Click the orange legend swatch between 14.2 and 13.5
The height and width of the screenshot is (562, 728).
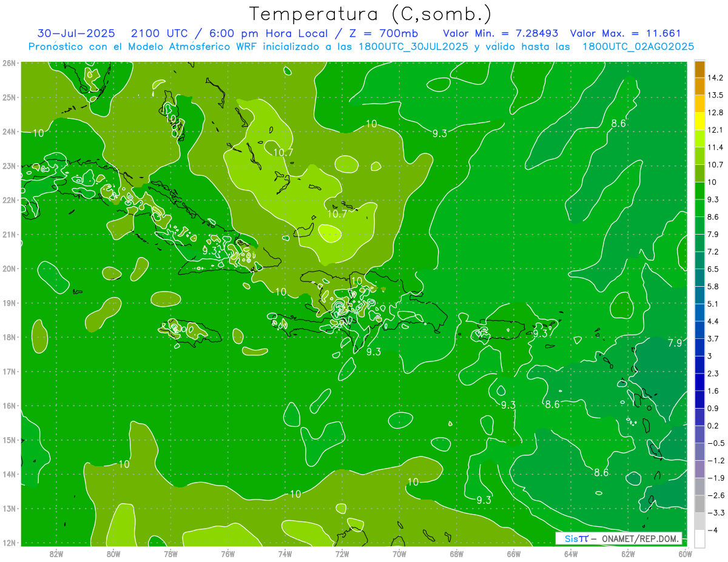coord(699,87)
